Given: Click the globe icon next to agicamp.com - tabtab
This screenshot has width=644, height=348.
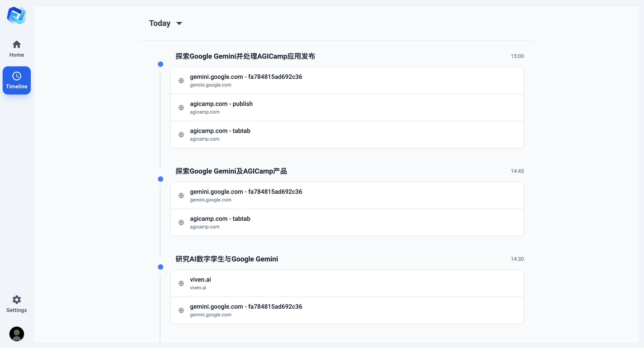Looking at the screenshot, I should point(181,134).
